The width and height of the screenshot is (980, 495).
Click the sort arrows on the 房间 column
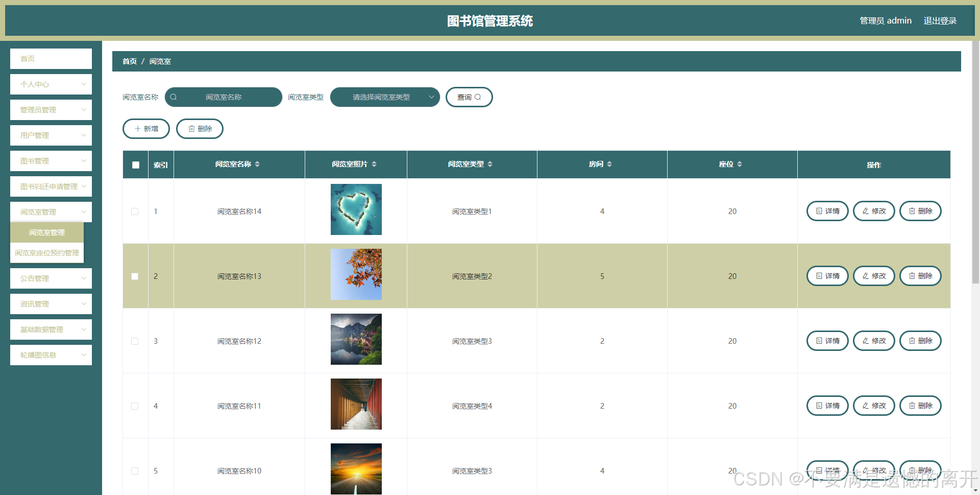point(610,164)
